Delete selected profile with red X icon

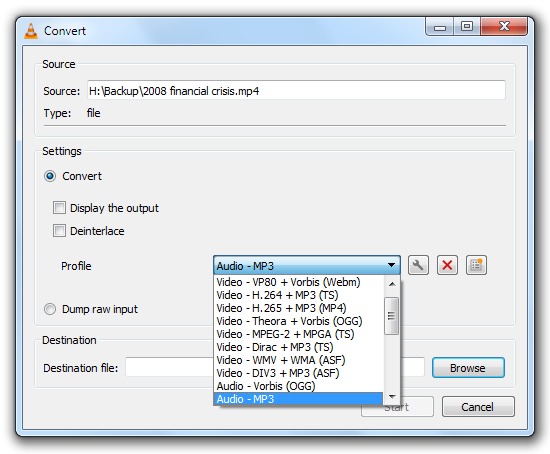447,265
